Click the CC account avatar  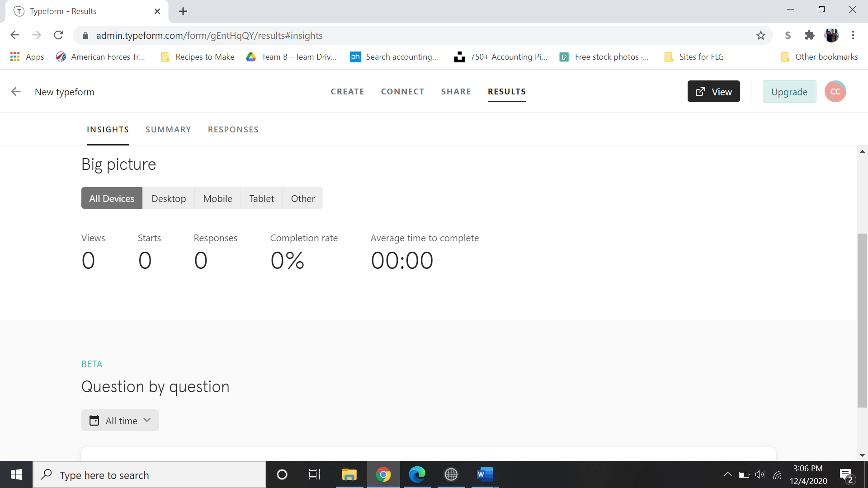pyautogui.click(x=835, y=92)
